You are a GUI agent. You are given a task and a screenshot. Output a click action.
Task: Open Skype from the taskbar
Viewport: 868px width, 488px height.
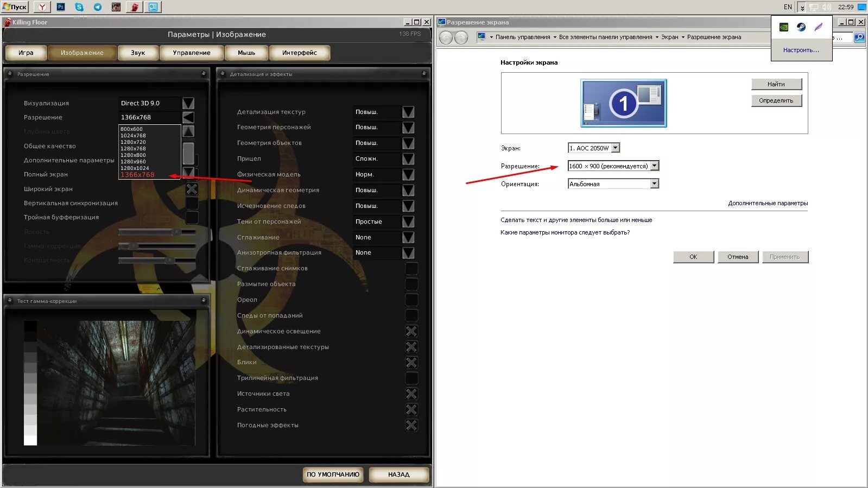click(x=79, y=7)
